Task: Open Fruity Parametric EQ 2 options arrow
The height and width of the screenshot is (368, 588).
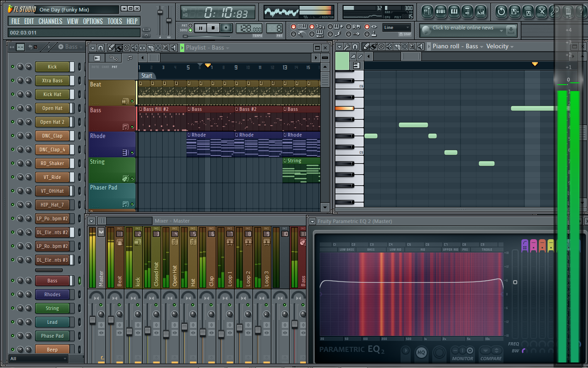Action: pos(312,221)
